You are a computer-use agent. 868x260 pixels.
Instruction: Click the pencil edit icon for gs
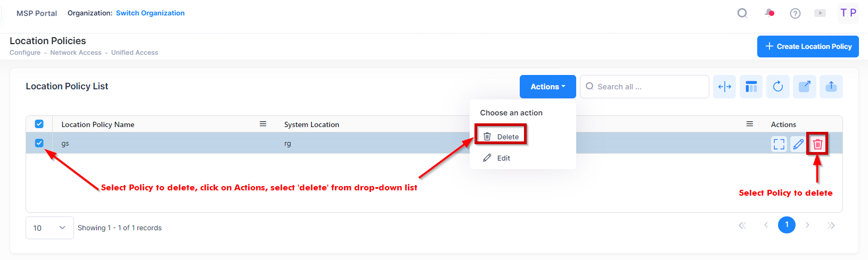(798, 144)
